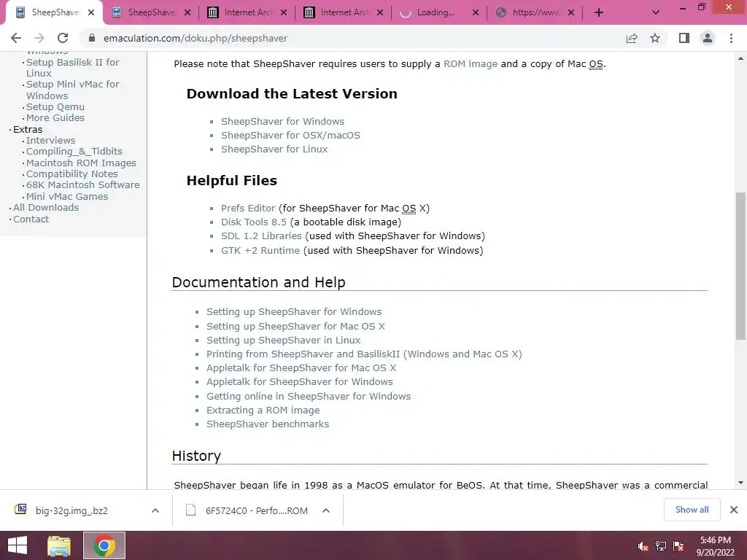Click the scrollbar down arrow
The width and height of the screenshot is (747, 560).
(x=740, y=483)
